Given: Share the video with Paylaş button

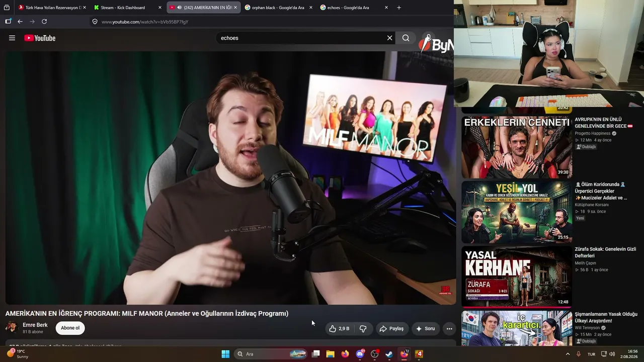Looking at the screenshot, I should [391, 329].
